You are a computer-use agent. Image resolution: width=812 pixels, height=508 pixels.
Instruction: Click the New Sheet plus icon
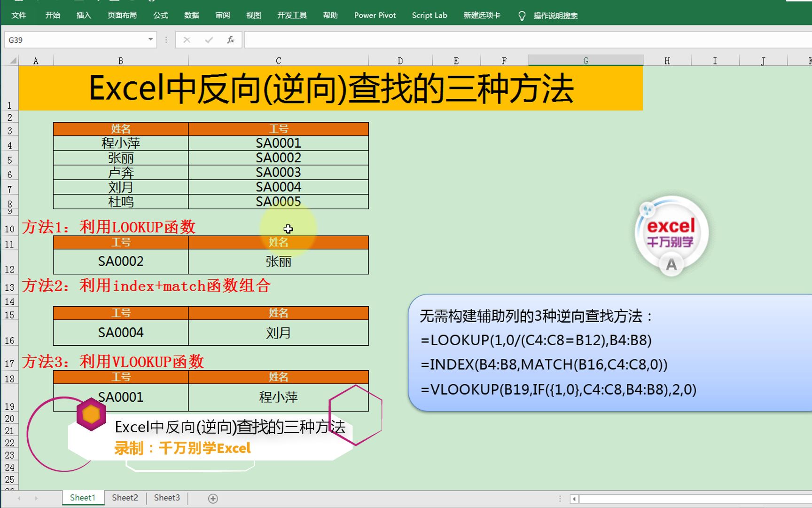(212, 498)
